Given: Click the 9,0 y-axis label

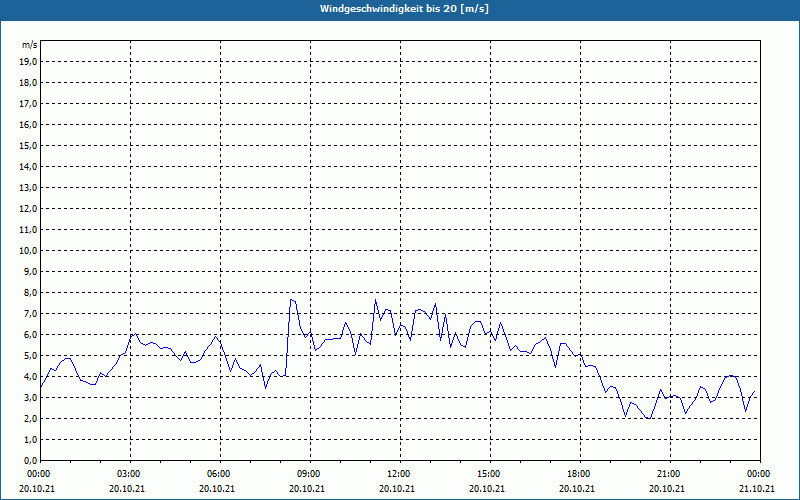Looking at the screenshot, I should coord(30,271).
